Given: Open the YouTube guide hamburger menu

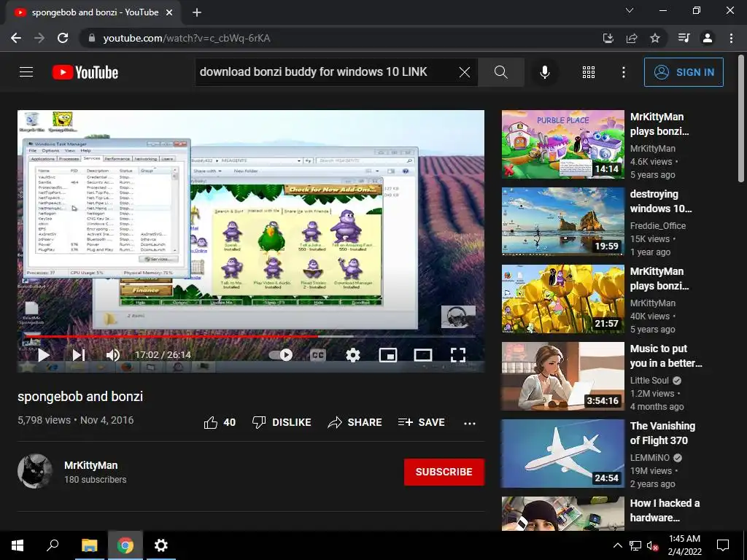Looking at the screenshot, I should [26, 72].
